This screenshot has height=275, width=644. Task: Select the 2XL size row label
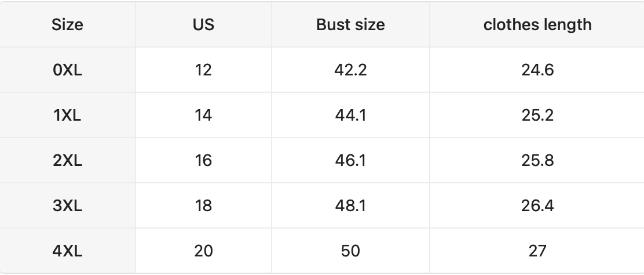click(x=67, y=160)
